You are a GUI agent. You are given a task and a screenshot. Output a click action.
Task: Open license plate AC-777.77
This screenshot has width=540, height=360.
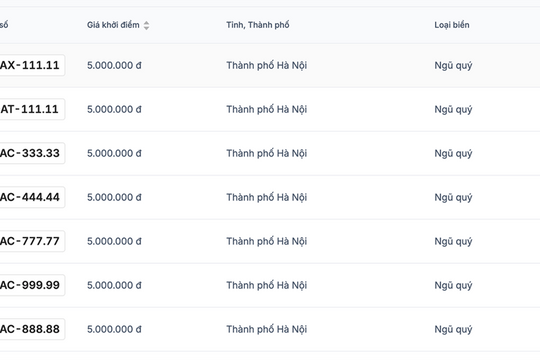pyautogui.click(x=32, y=241)
